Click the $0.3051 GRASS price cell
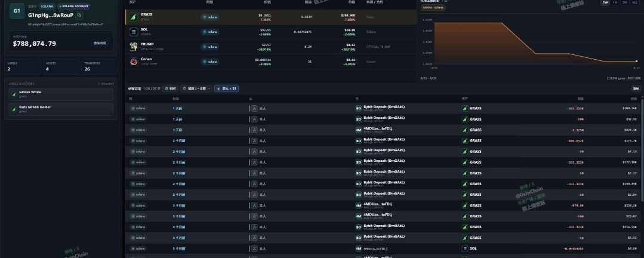 click(264, 15)
